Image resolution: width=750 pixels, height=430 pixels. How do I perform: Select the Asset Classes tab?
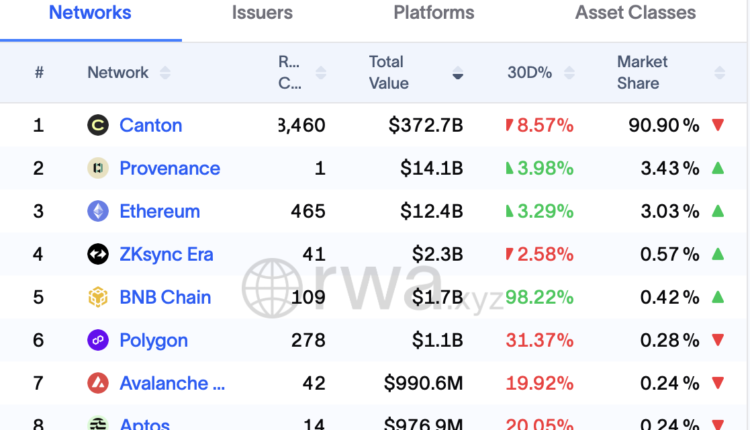click(x=635, y=14)
